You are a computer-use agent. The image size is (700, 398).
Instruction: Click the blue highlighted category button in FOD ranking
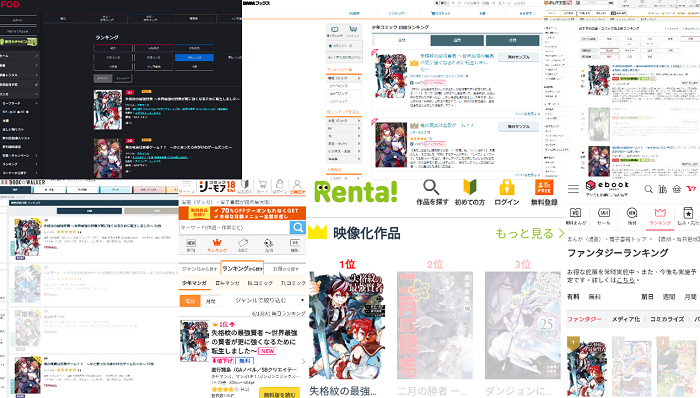coord(194,58)
